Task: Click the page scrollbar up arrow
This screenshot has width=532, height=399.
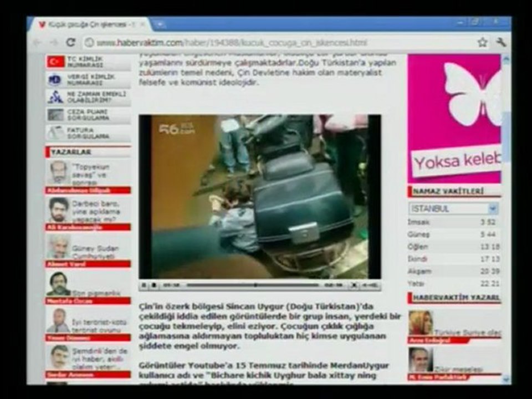Action: pyautogui.click(x=506, y=60)
